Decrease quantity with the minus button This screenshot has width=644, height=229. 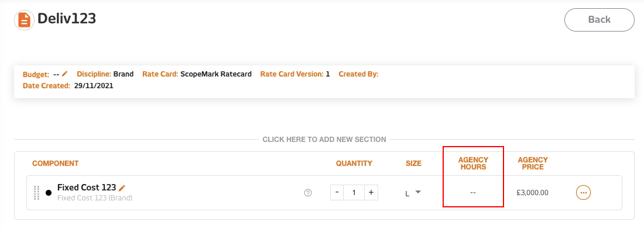tap(337, 193)
